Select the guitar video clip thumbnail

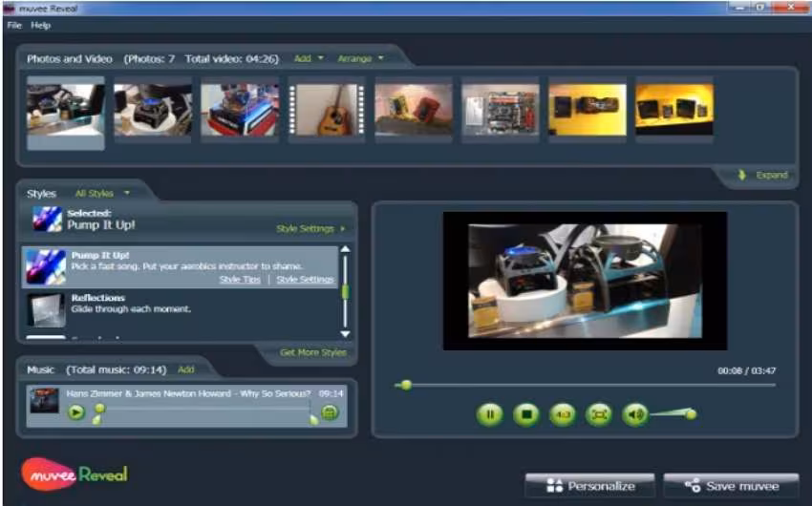(x=327, y=110)
